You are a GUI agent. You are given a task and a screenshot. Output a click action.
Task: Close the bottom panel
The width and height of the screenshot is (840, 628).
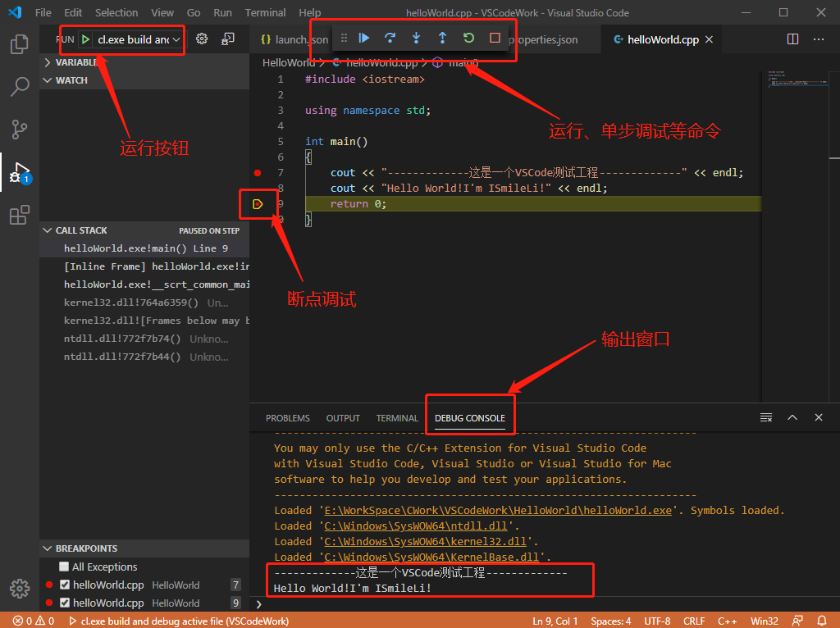pos(819,417)
